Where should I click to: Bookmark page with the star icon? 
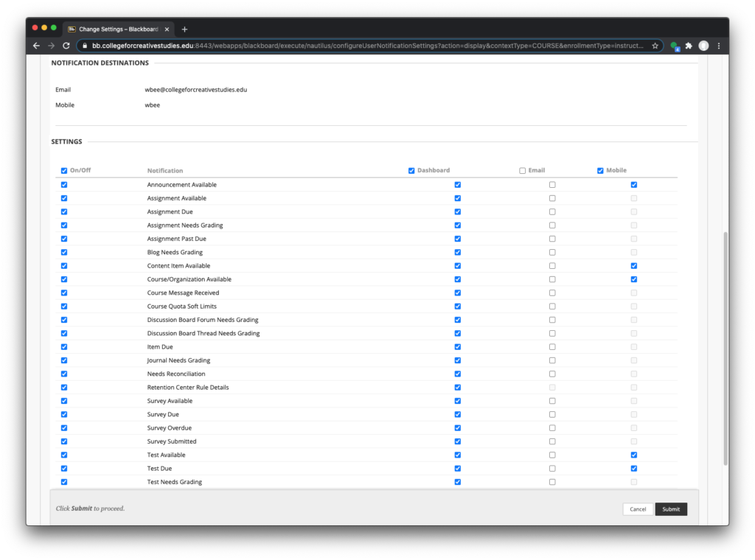(655, 46)
